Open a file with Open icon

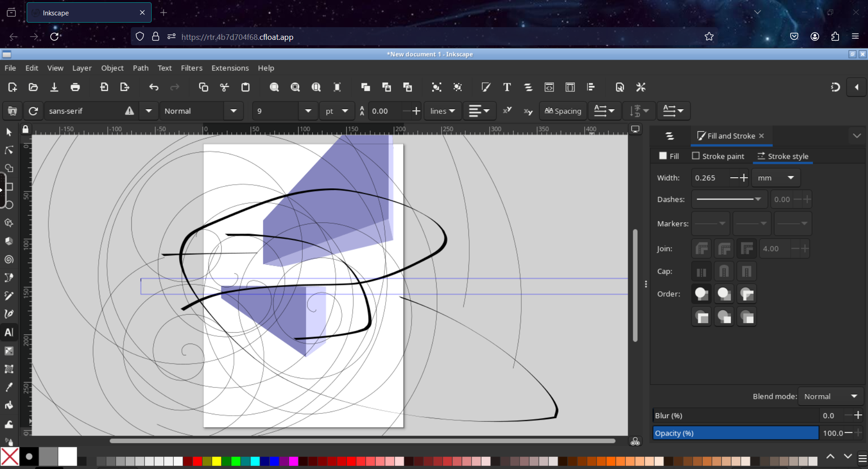tap(33, 87)
